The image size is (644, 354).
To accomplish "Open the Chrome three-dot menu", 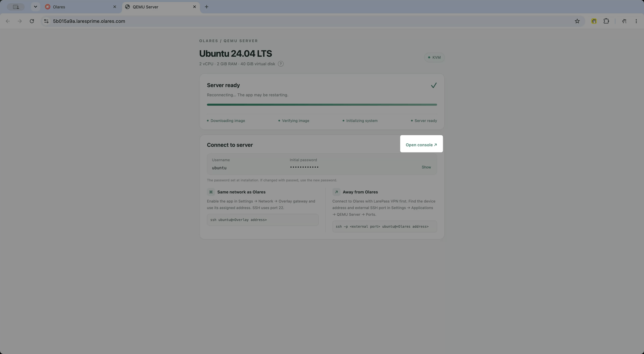I will tap(636, 21).
